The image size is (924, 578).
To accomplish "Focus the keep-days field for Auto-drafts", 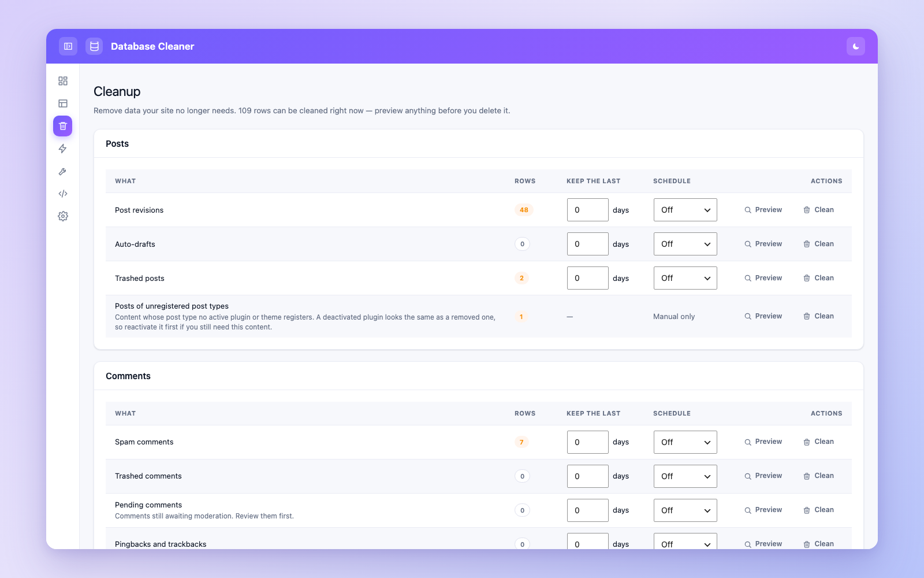I will [x=588, y=244].
